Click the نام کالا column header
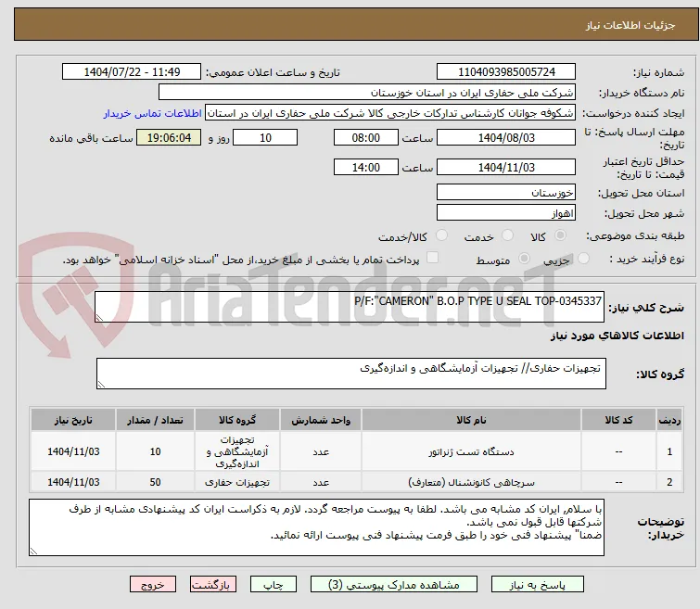The image size is (700, 609). coord(471,420)
